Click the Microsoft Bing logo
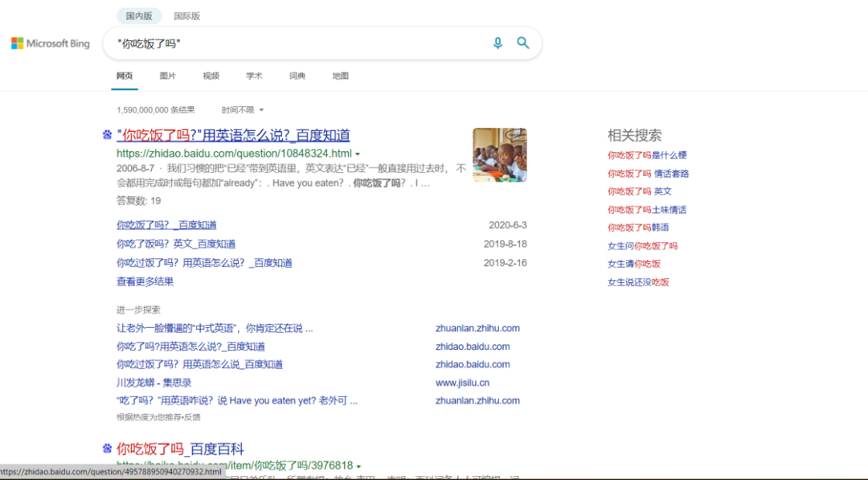The image size is (868, 480). 51,43
